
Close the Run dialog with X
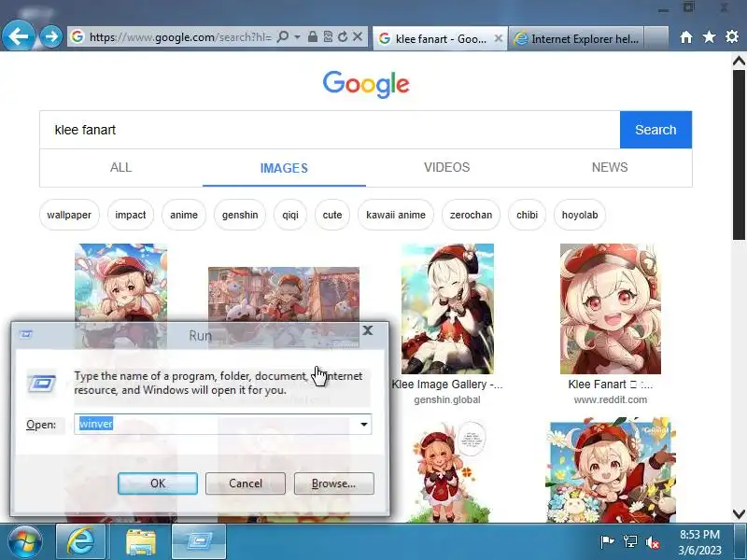coord(367,330)
